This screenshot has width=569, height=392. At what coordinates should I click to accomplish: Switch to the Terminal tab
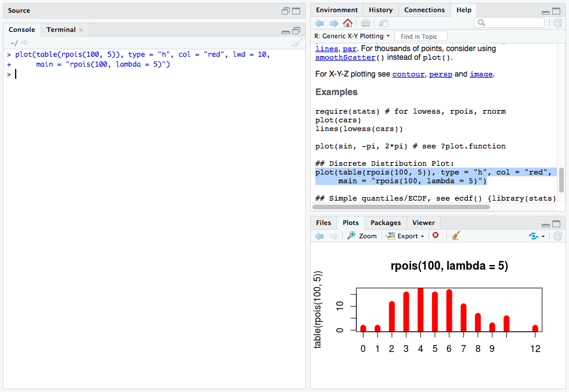tap(61, 30)
